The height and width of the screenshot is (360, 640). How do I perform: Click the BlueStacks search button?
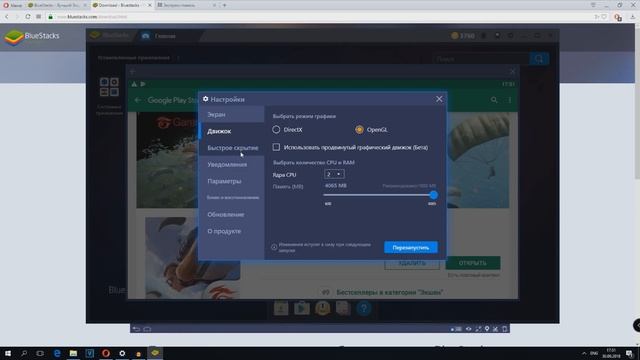[x=539, y=59]
